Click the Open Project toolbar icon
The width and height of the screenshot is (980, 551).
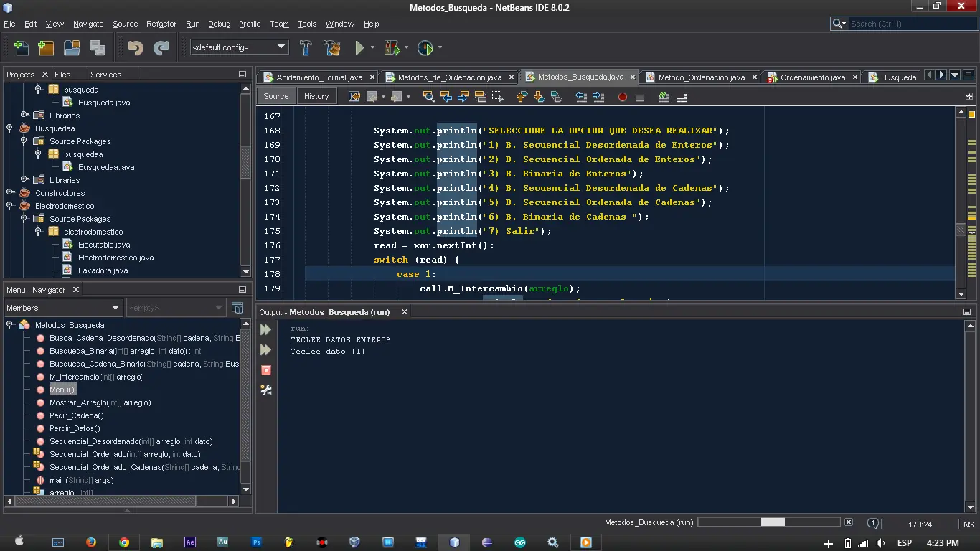tap(72, 48)
